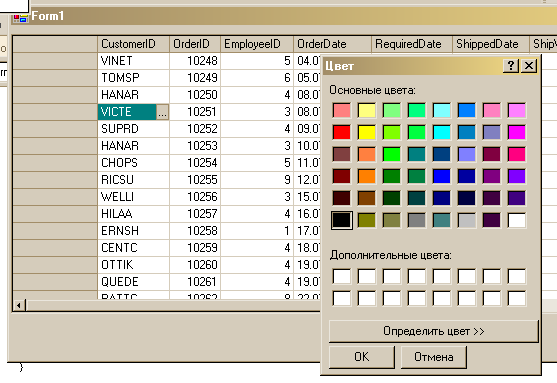This screenshot has width=557, height=383.
Task: Click the row header of the CHOPS row
Action: pyautogui.click(x=55, y=163)
